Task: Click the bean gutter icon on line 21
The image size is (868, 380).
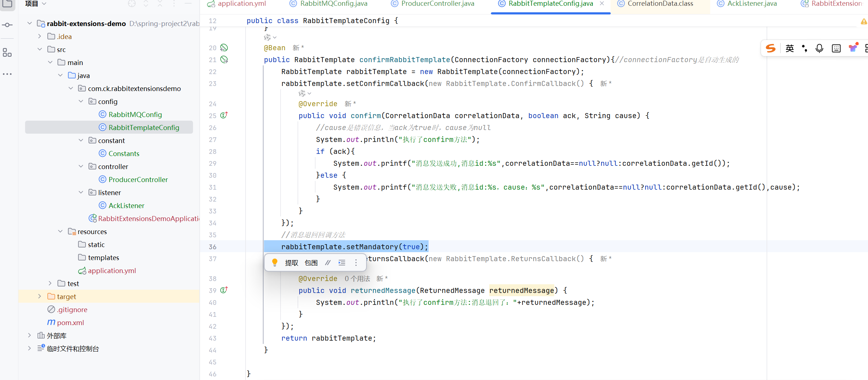Action: tap(224, 60)
